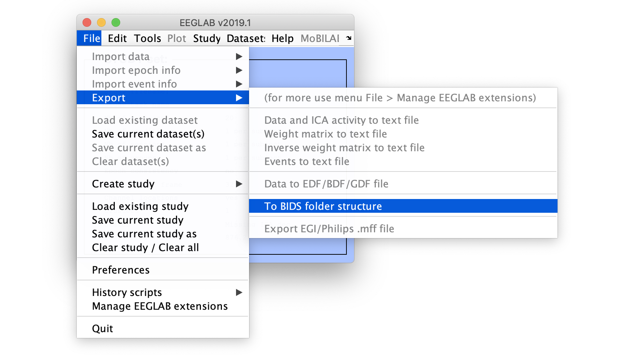Open the Study menu

[x=206, y=38]
